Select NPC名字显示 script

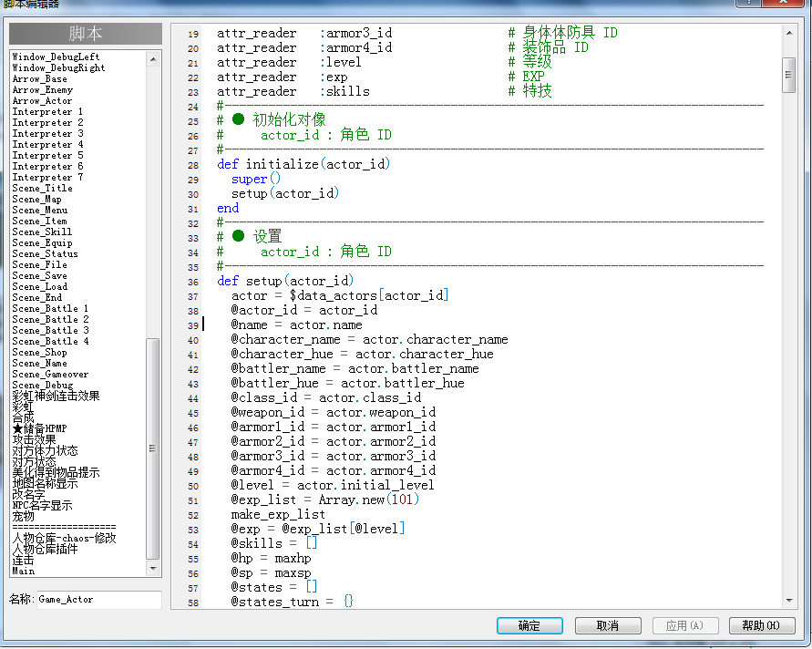coord(43,505)
